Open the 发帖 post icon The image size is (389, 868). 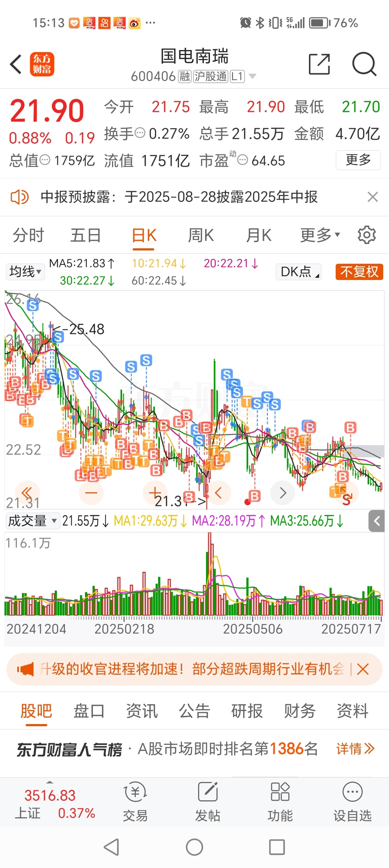point(207,802)
